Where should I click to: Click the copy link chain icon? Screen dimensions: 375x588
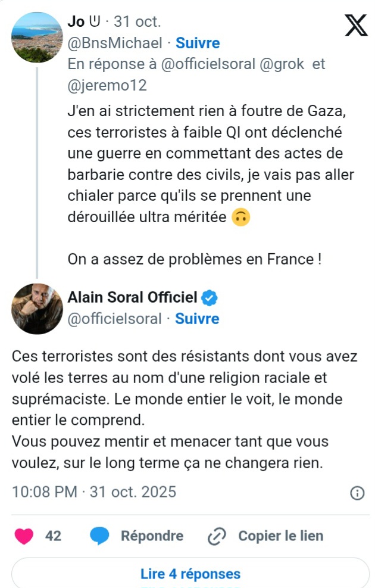(x=216, y=536)
